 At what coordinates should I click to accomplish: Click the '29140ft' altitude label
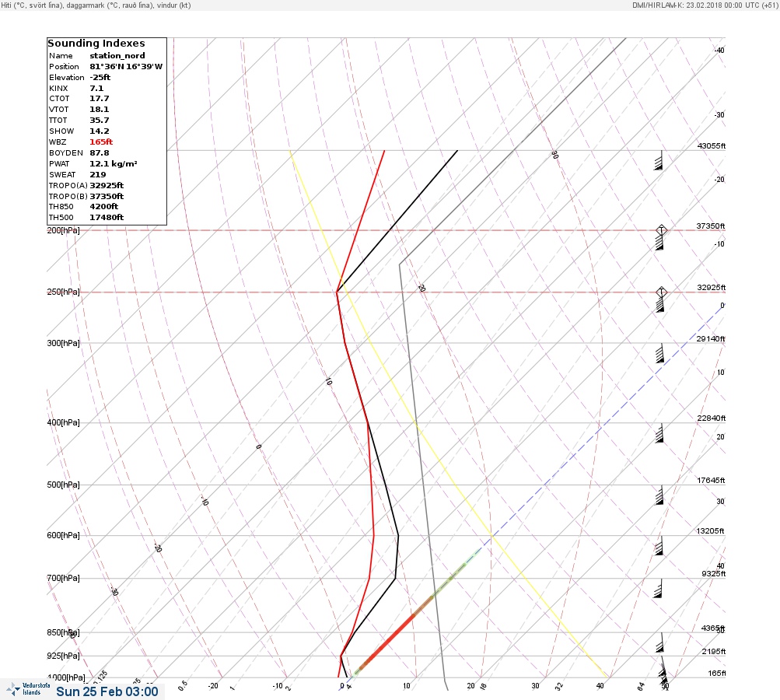click(x=711, y=339)
